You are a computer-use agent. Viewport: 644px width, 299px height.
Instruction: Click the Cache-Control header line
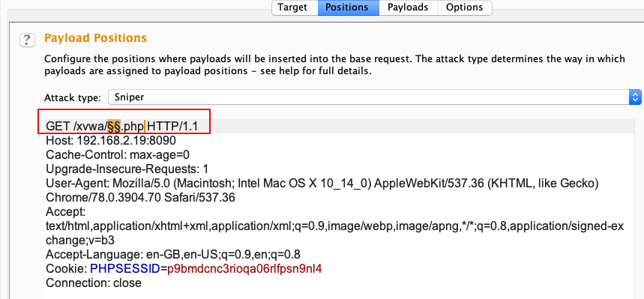[118, 155]
